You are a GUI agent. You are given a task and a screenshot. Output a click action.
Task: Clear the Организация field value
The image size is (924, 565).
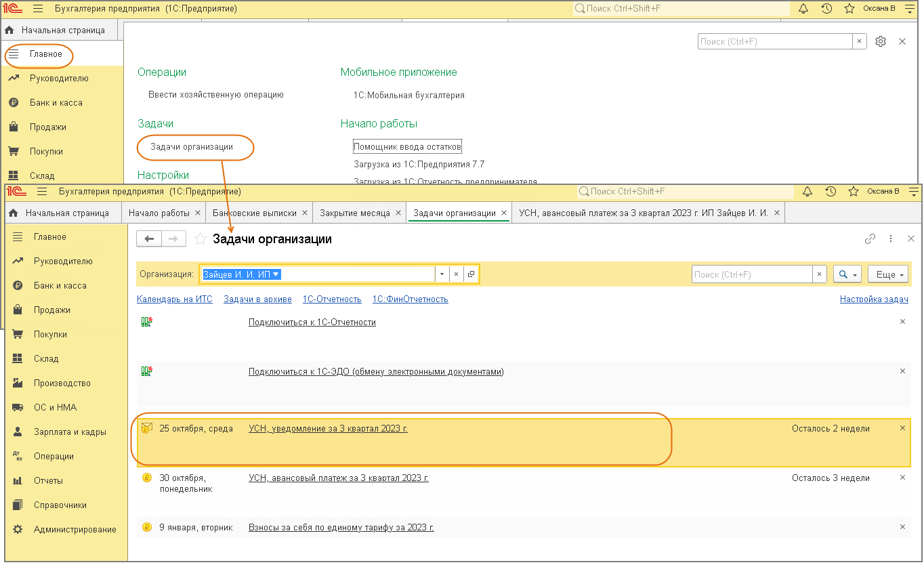[x=456, y=274]
